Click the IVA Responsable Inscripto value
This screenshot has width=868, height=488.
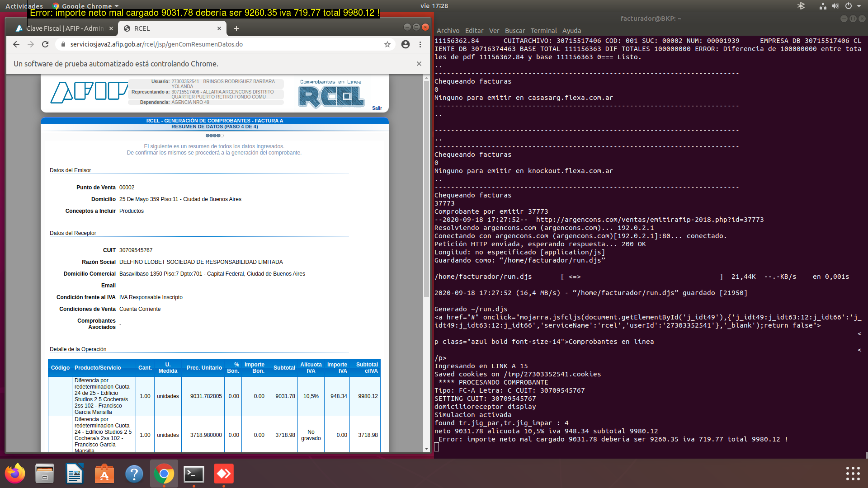151,297
